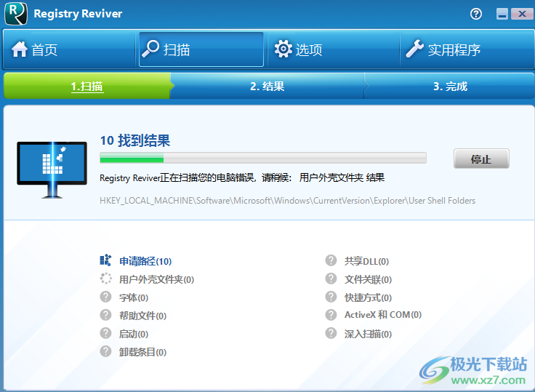Click the question icon beside 深入扫描
This screenshot has width=535, height=392.
pos(331,332)
